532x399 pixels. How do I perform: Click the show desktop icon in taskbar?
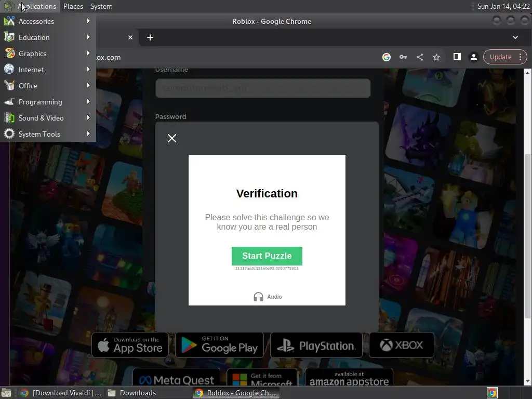click(6, 393)
